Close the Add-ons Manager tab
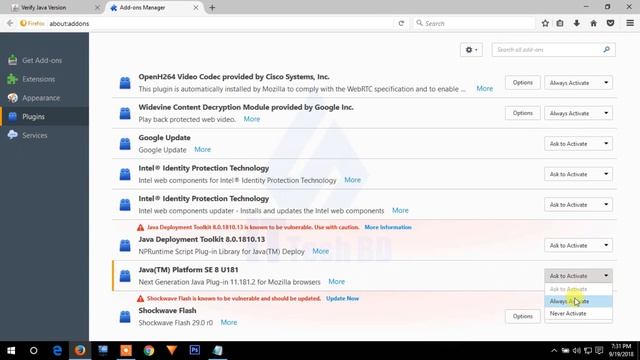640x360 pixels. coord(196,7)
